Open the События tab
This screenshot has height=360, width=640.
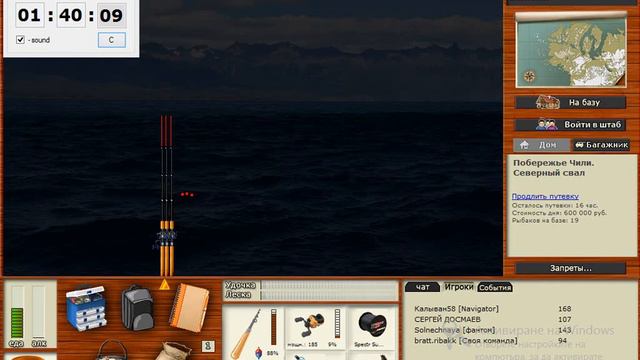[495, 287]
